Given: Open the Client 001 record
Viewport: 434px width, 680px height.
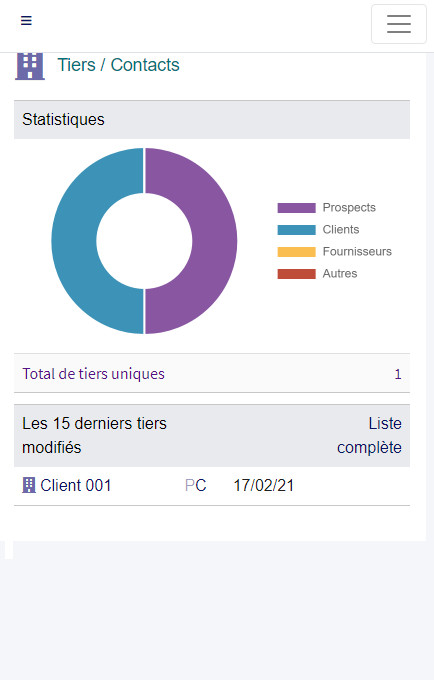Looking at the screenshot, I should [x=76, y=485].
